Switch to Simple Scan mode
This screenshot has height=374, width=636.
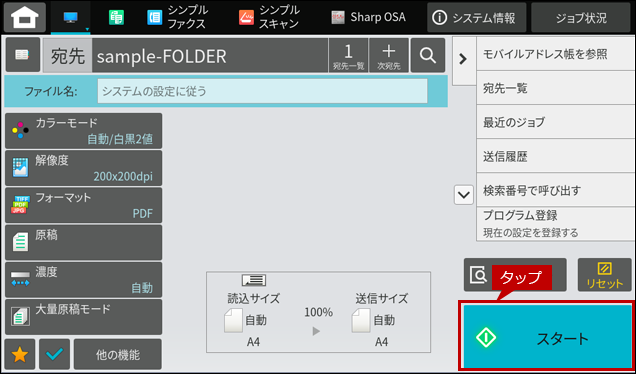[x=269, y=17]
